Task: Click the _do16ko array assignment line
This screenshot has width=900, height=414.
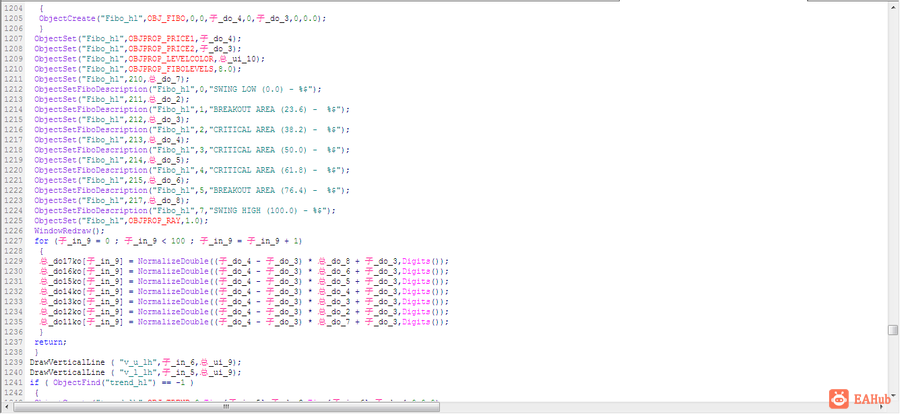Action: [x=244, y=271]
